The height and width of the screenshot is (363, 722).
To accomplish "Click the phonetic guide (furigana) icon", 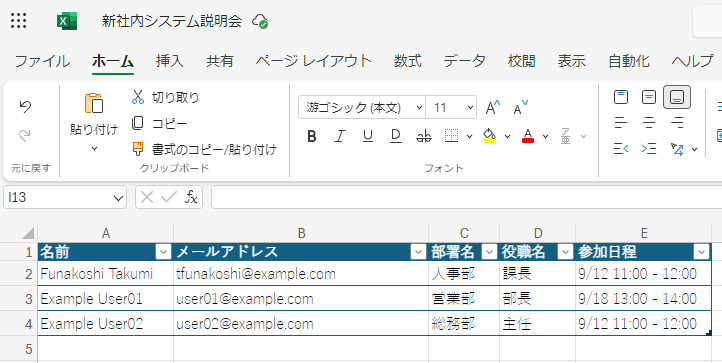I will pos(565,136).
